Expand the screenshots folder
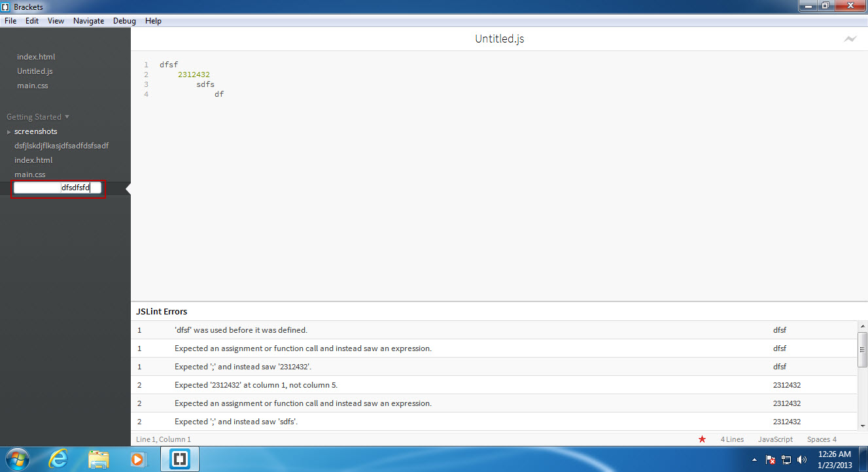 coord(9,132)
